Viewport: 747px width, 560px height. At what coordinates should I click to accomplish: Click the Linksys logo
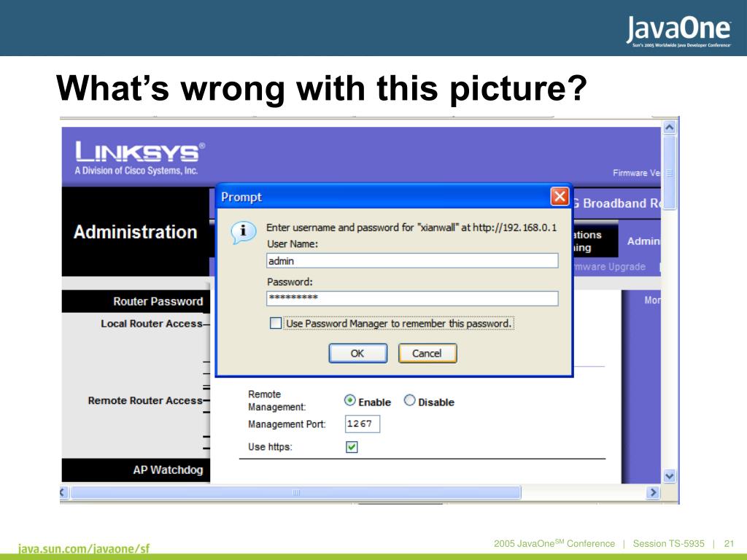click(139, 158)
